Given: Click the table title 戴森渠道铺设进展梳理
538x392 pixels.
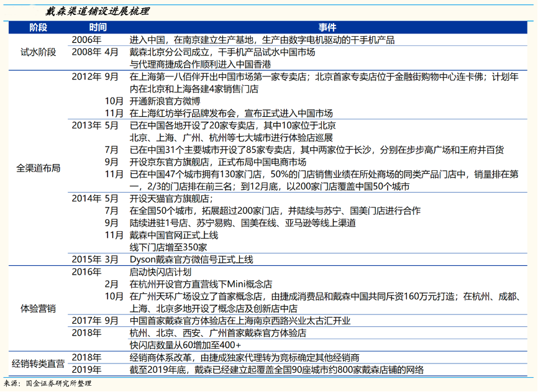Looking at the screenshot, I should pos(98,11).
